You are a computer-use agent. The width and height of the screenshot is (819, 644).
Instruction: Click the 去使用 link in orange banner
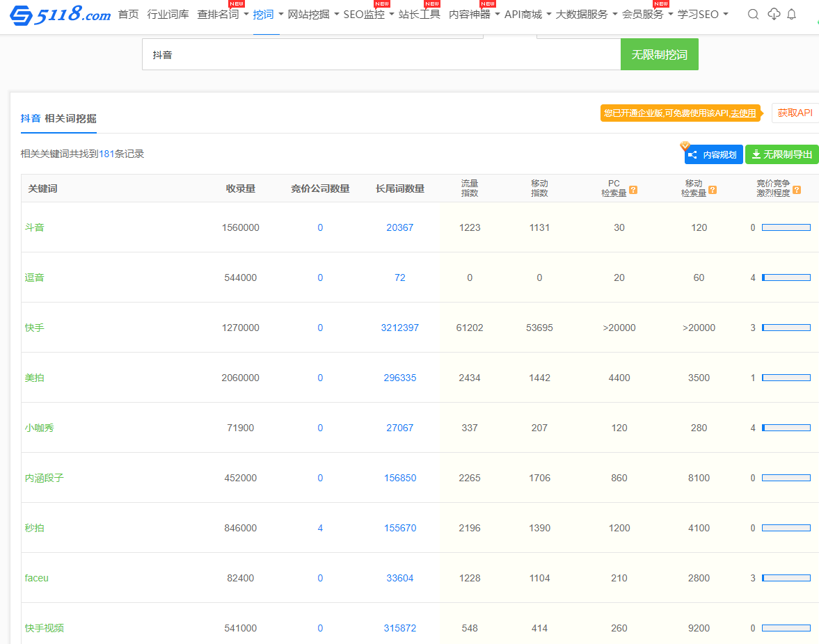pos(743,113)
